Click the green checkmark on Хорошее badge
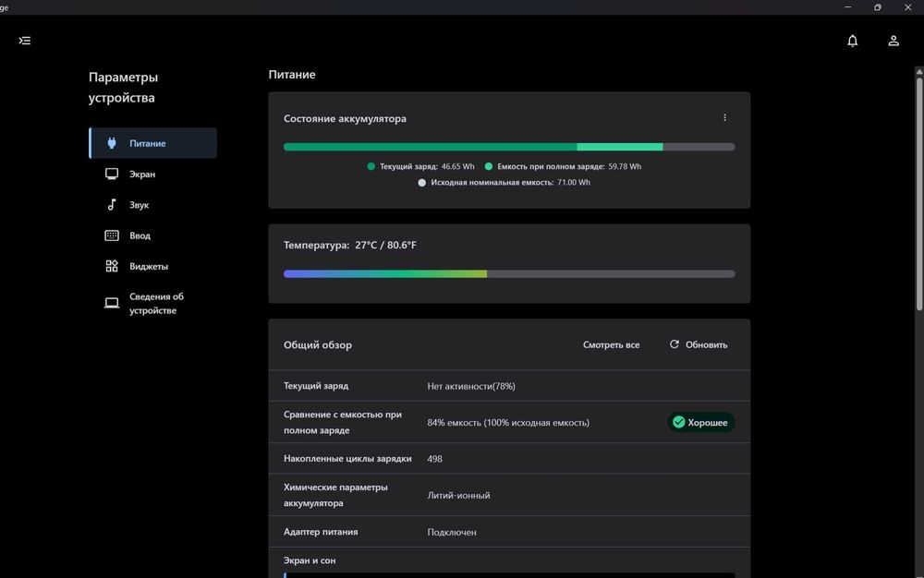The height and width of the screenshot is (578, 924). click(x=678, y=422)
